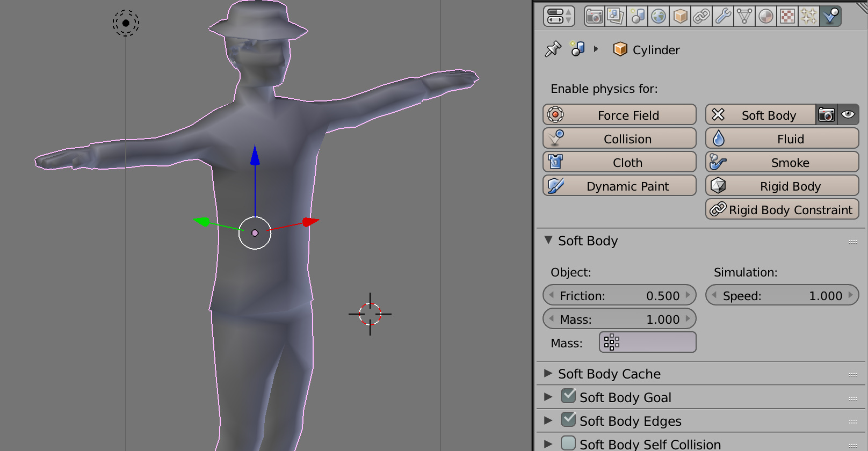
Task: Toggle the pin context icon
Action: pos(553,49)
